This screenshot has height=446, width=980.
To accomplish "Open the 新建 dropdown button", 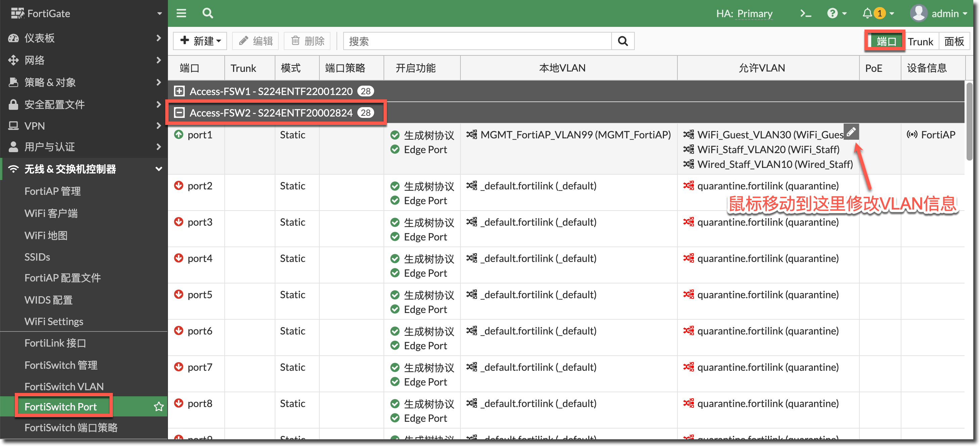I will click(200, 41).
